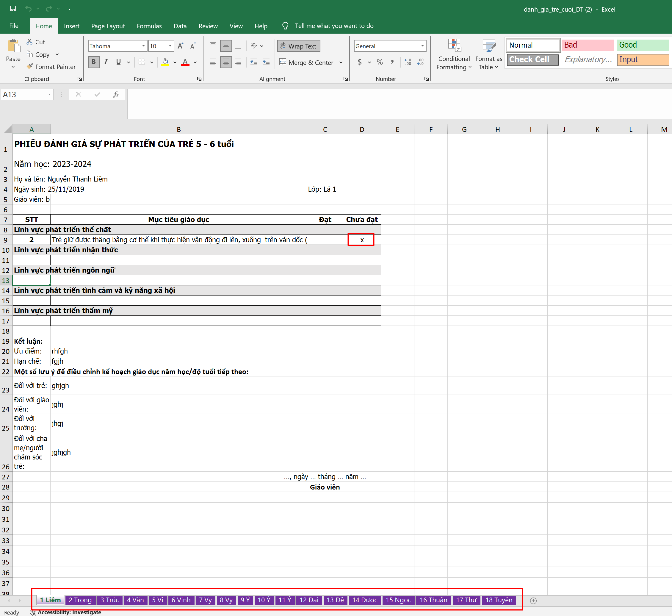Click the Percent Style icon

click(380, 62)
